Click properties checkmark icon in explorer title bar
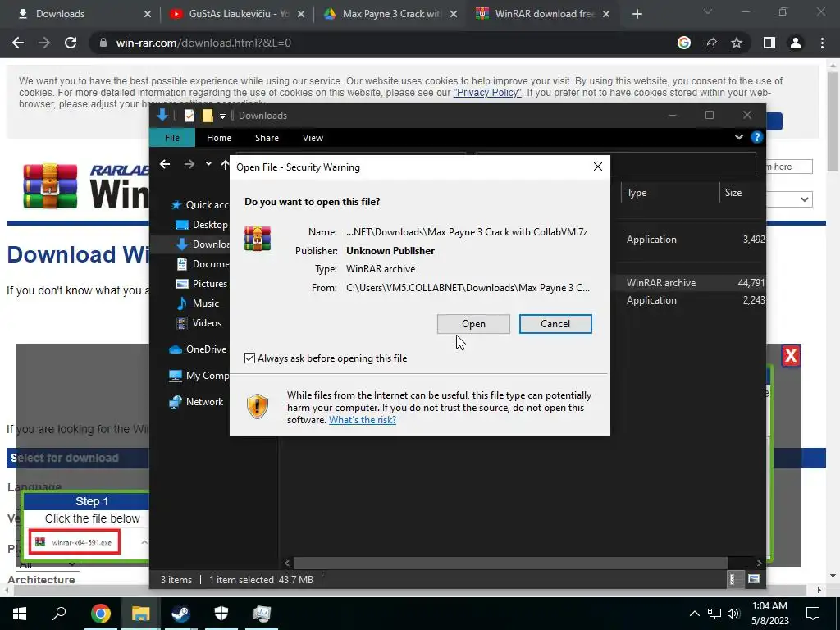This screenshot has height=630, width=840. coord(189,115)
